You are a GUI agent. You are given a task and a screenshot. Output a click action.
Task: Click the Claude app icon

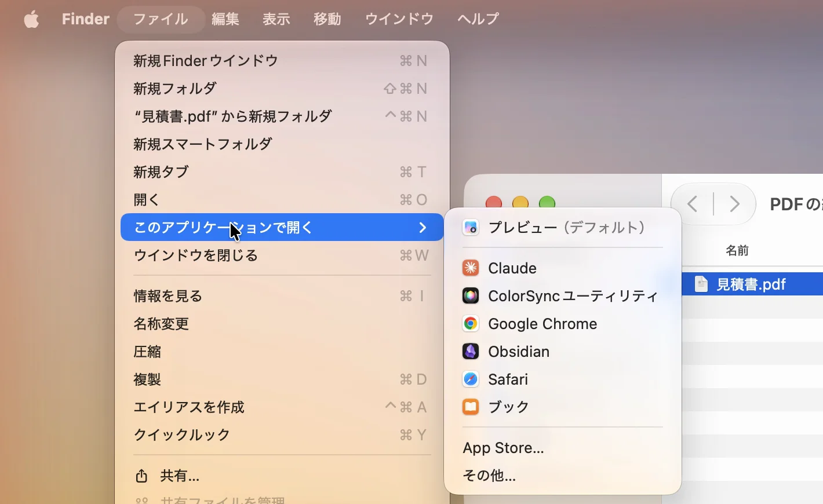[x=471, y=268]
